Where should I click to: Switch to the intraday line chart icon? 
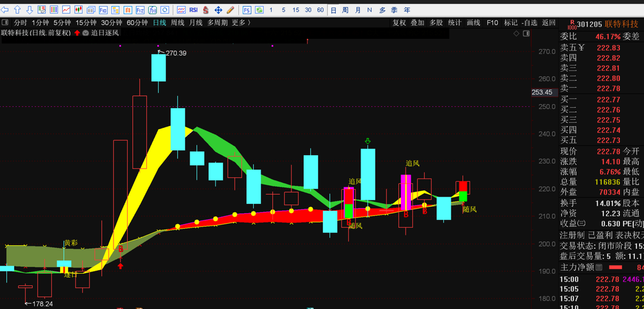[x=66, y=9]
